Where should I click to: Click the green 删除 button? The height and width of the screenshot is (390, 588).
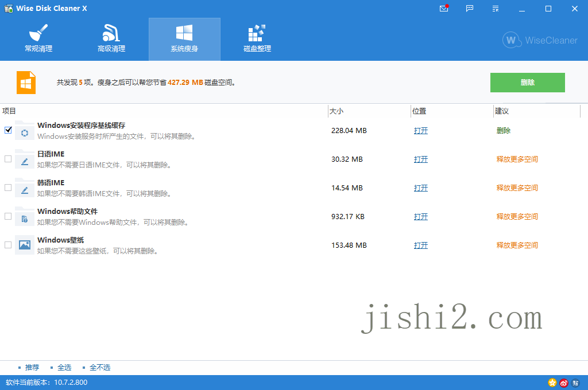pyautogui.click(x=527, y=83)
